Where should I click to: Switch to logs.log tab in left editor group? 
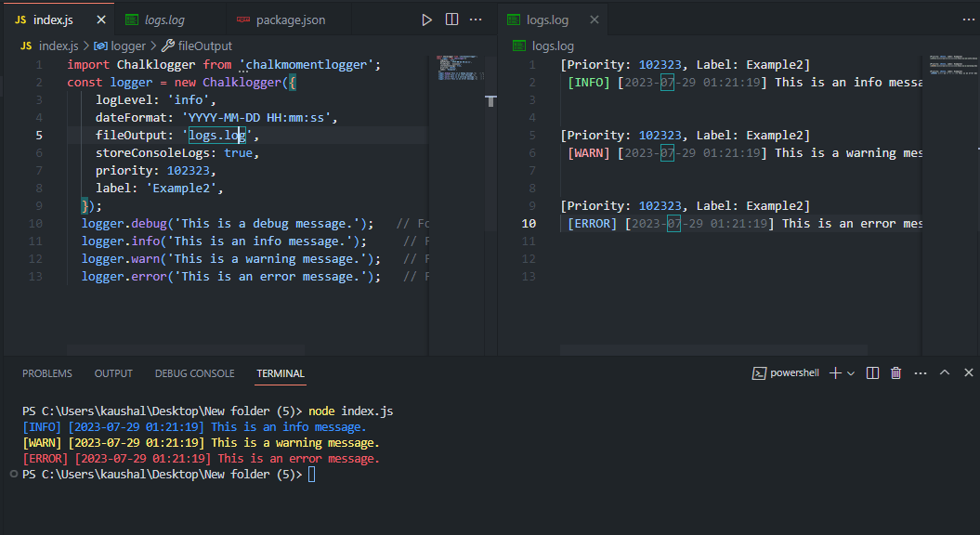tap(165, 20)
